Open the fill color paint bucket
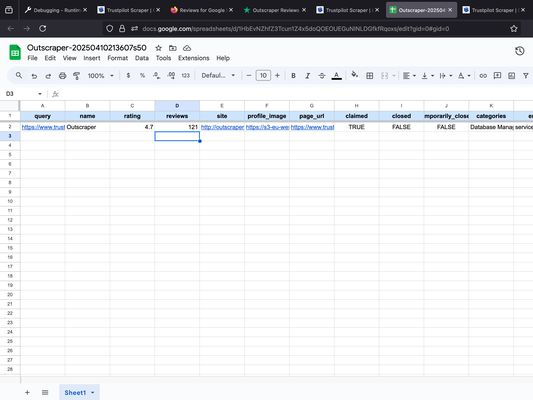Viewport: 533px width, 400px height. [x=355, y=75]
